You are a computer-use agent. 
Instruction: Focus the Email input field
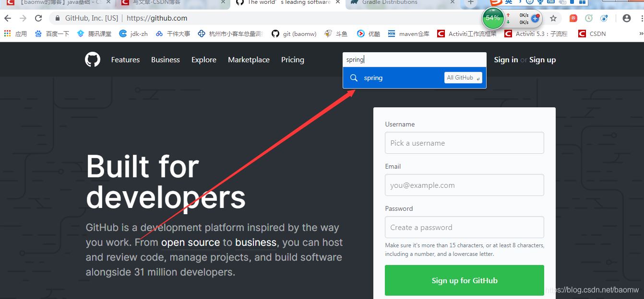click(465, 185)
